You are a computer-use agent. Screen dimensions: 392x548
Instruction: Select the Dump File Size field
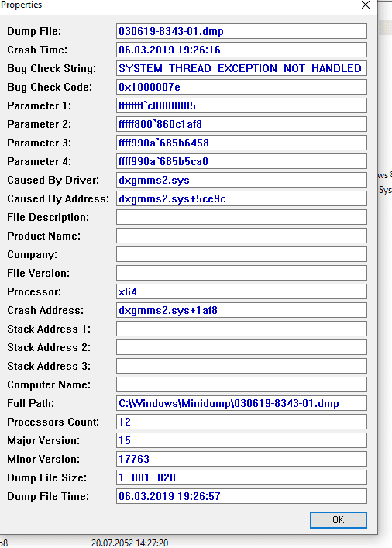pyautogui.click(x=242, y=477)
